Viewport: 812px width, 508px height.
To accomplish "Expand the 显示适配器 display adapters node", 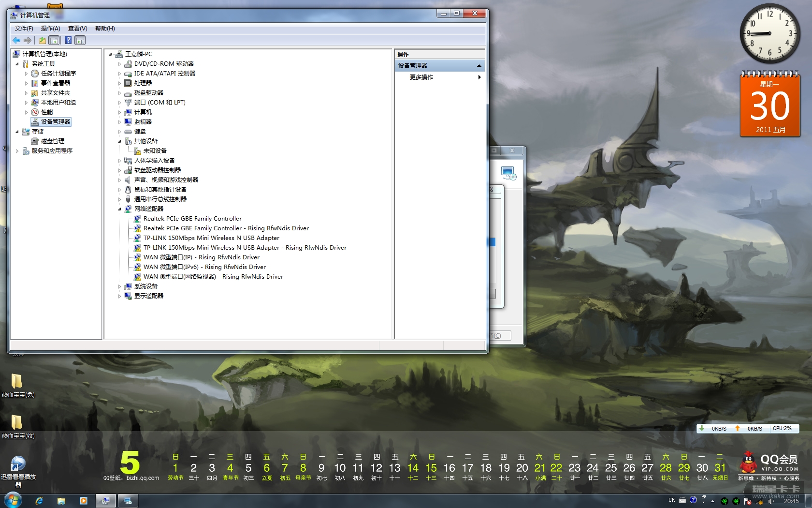I will click(119, 296).
